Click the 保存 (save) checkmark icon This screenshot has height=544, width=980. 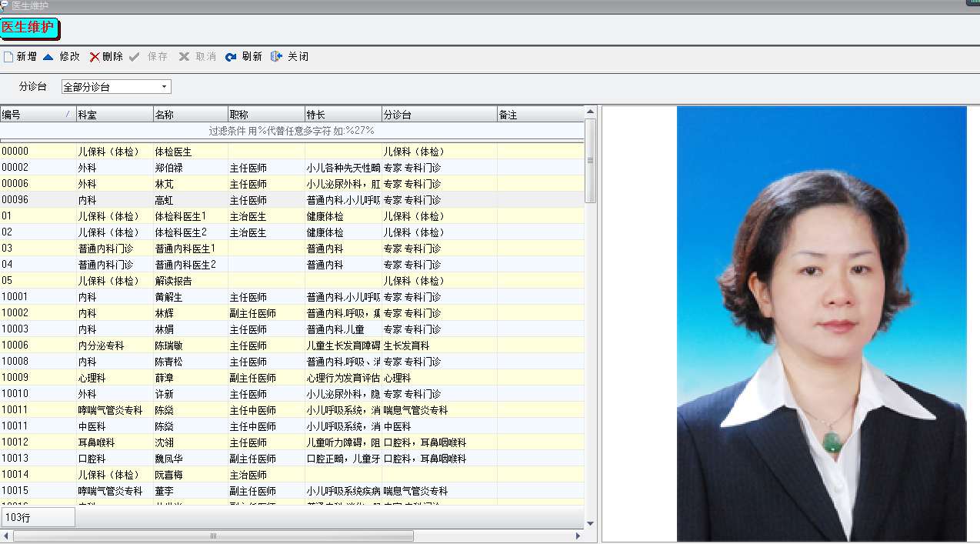click(x=135, y=57)
